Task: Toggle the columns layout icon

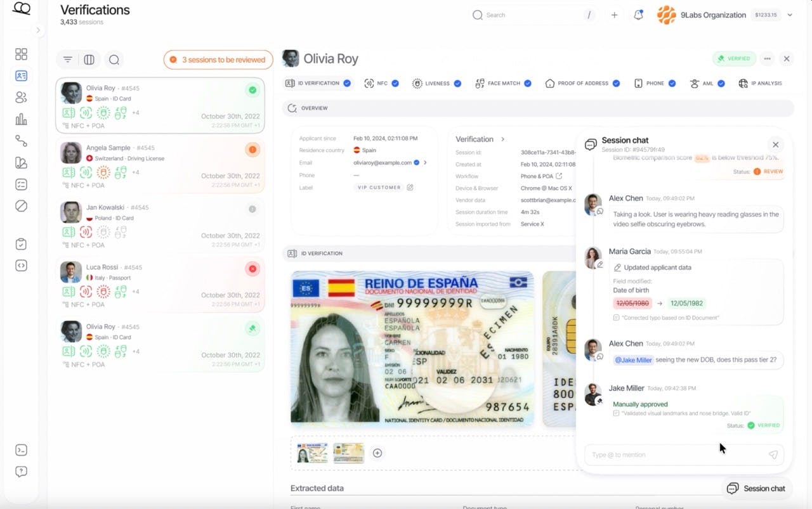Action: pos(89,60)
